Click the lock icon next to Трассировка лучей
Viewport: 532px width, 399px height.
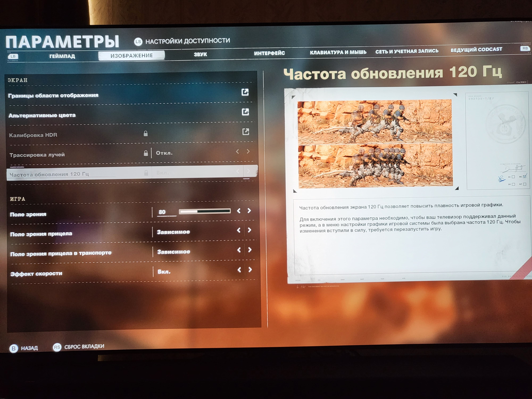point(146,153)
